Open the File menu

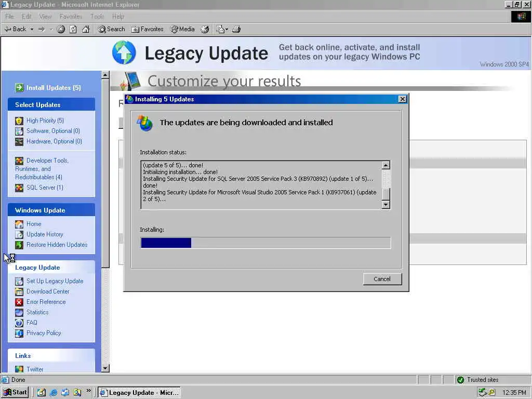coord(9,16)
